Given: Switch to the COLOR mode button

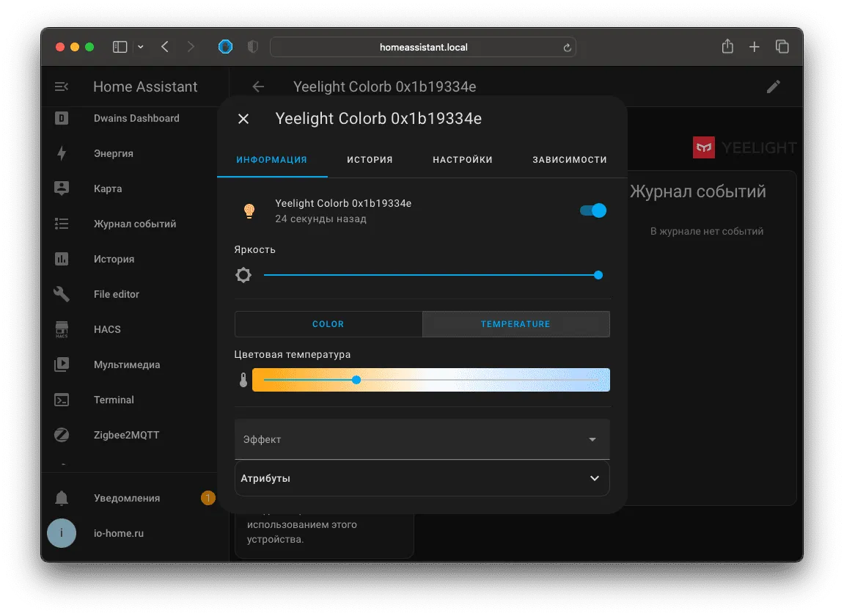Looking at the screenshot, I should coord(329,324).
